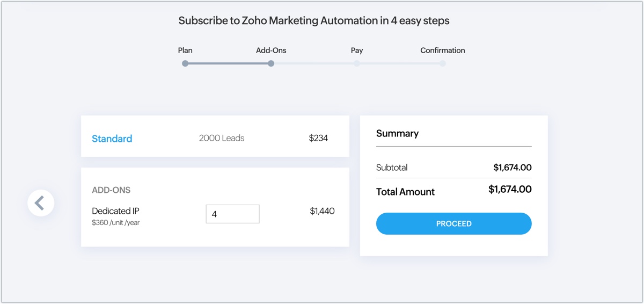Click the ADD-ONS heading
The height and width of the screenshot is (304, 644).
tap(111, 190)
